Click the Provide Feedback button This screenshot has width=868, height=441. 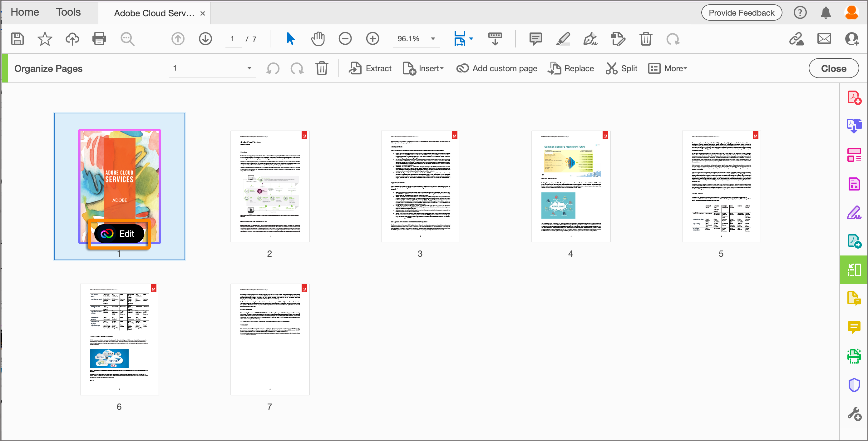coord(741,13)
